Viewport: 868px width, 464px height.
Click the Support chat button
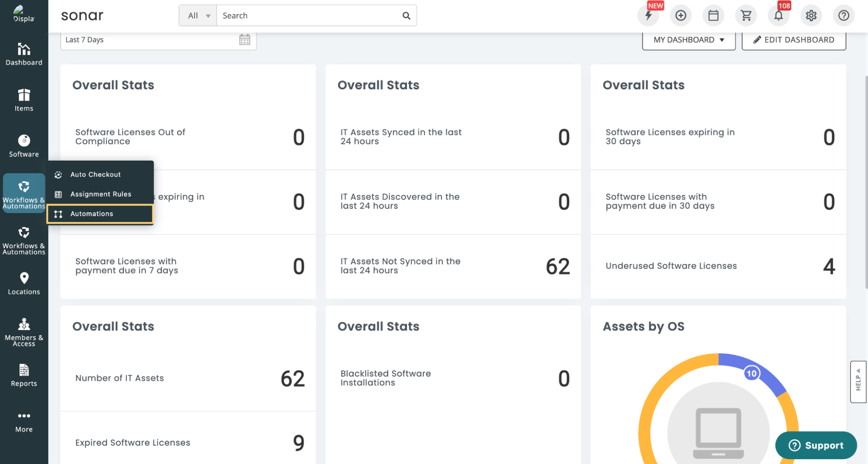815,445
